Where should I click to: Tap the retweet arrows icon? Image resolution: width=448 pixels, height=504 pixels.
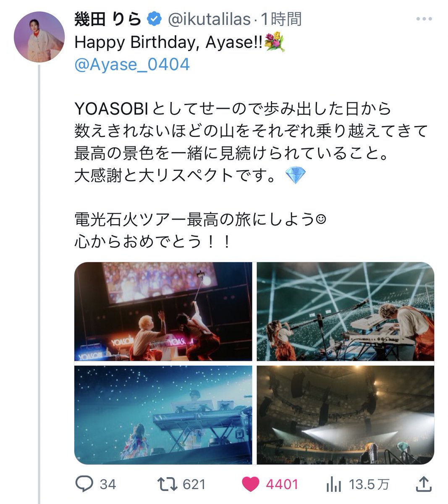[x=167, y=484]
